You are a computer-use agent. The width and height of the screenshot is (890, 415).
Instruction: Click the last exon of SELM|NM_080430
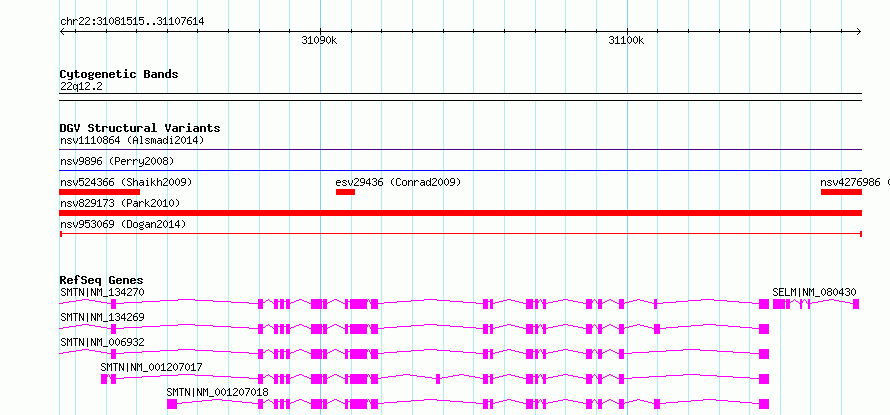point(856,304)
